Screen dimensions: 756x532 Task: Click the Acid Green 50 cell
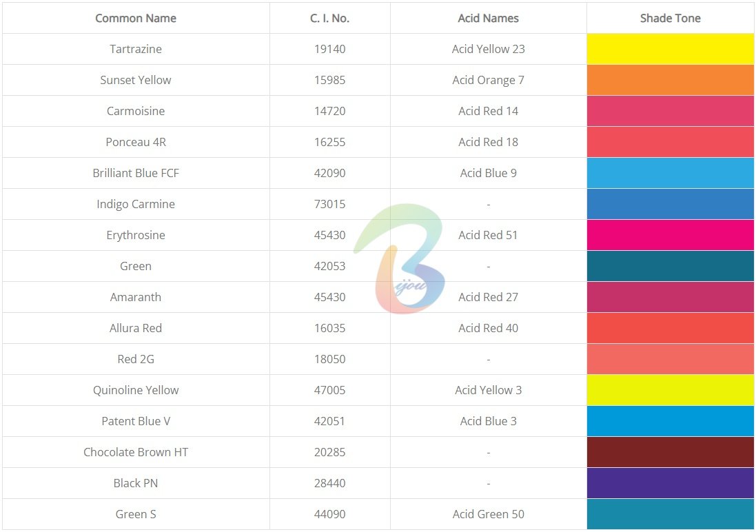coord(489,514)
